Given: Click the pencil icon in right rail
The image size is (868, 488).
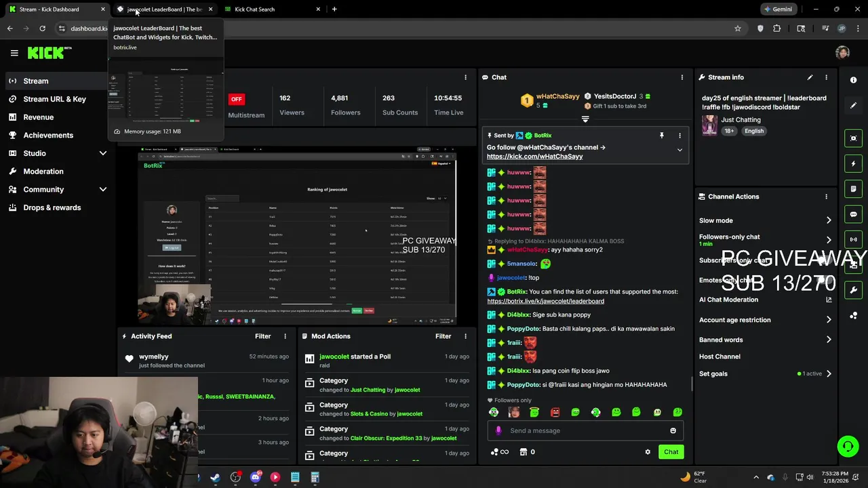Looking at the screenshot, I should coord(853,105).
